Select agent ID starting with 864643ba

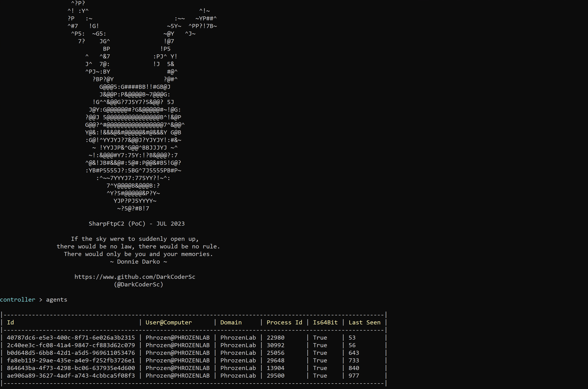[71, 368]
